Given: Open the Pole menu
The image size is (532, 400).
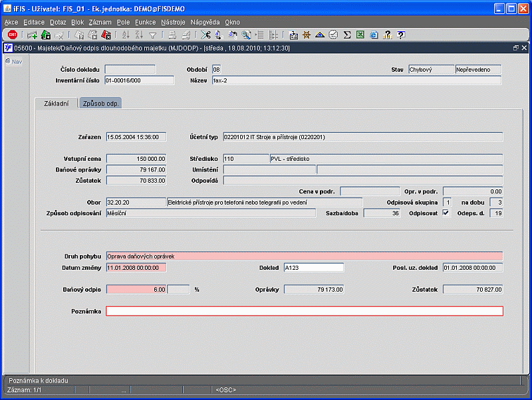Looking at the screenshot, I should point(123,23).
